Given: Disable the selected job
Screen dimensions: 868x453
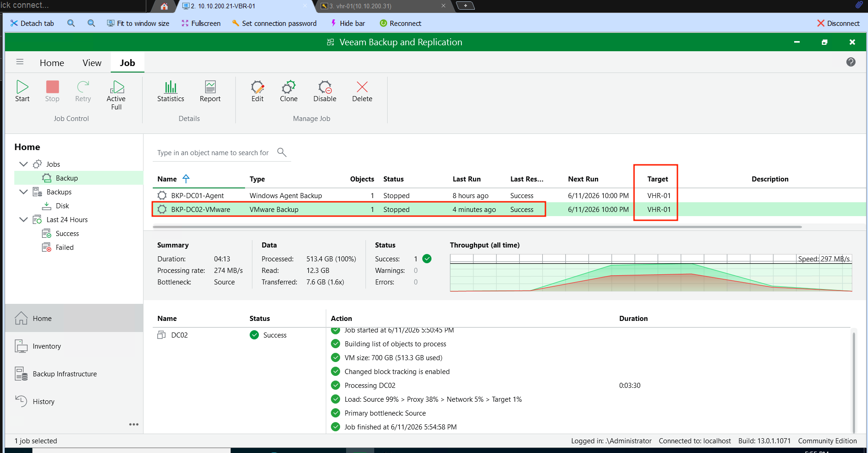Looking at the screenshot, I should (325, 91).
